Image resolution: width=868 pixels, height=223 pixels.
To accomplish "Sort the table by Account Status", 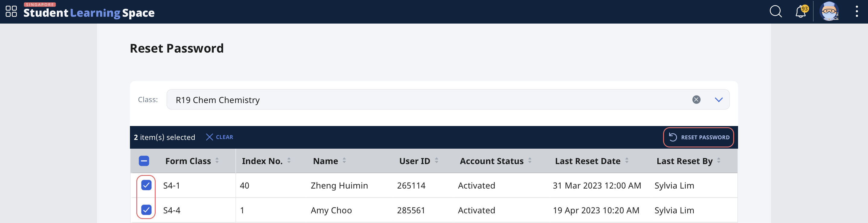I will pyautogui.click(x=531, y=161).
